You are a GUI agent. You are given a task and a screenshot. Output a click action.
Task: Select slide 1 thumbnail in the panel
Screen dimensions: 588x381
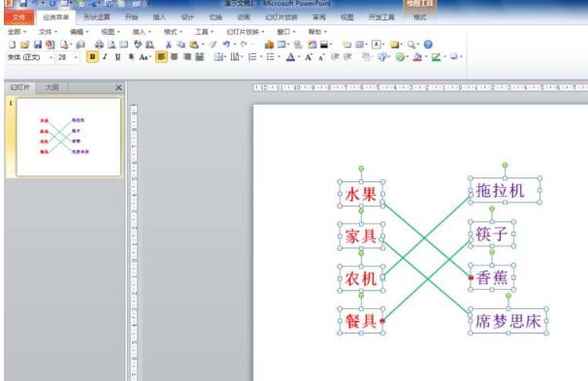69,137
